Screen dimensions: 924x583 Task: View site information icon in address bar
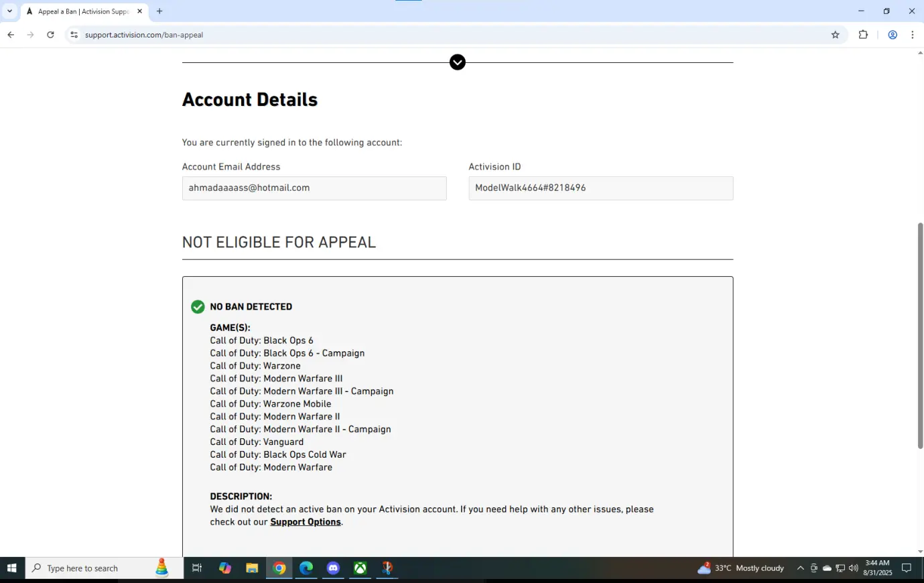point(74,35)
